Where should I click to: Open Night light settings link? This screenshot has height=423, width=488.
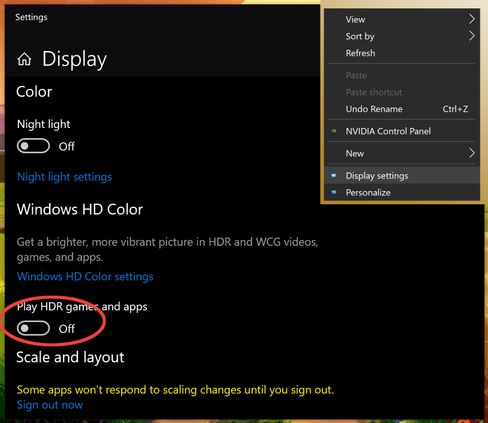pyautogui.click(x=64, y=177)
